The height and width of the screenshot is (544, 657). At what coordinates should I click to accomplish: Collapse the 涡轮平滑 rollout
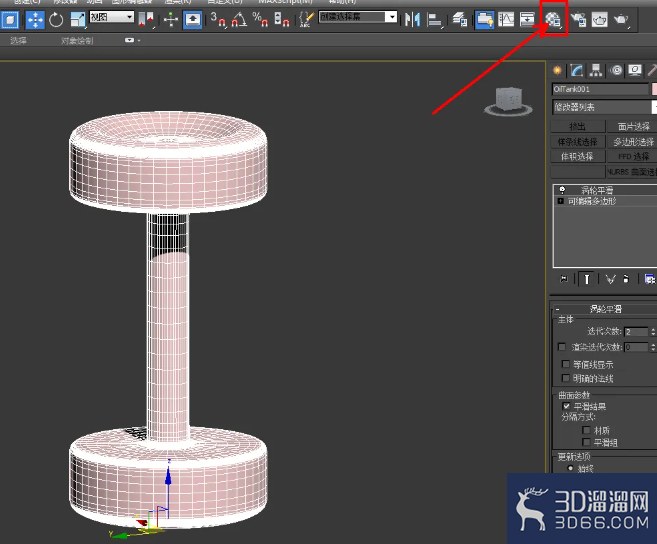coord(557,309)
